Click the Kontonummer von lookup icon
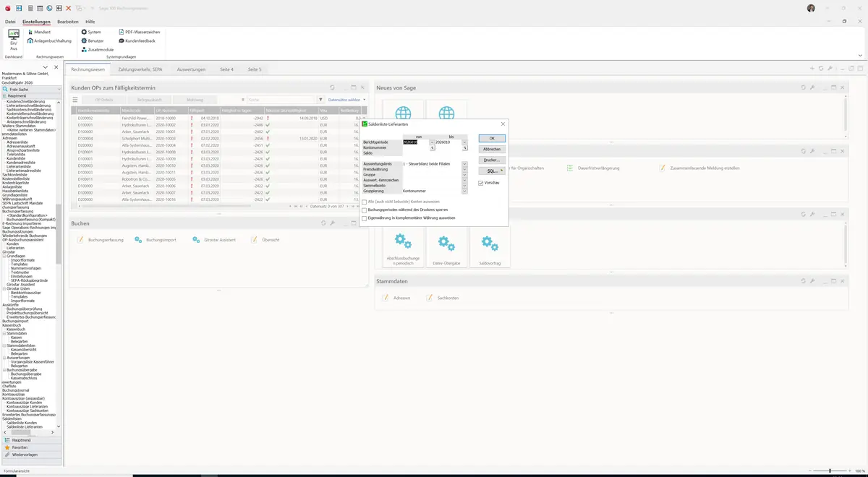Viewport: 868px width, 477px height. click(x=433, y=147)
